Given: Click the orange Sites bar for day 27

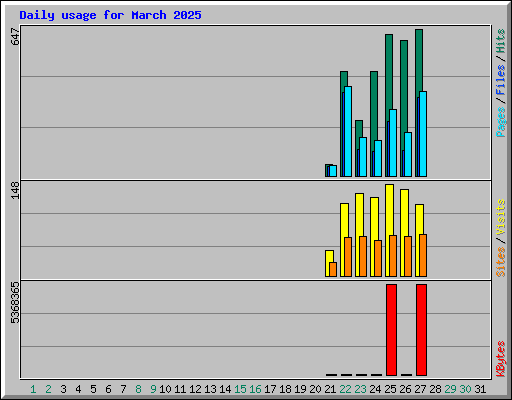Looking at the screenshot, I should tap(423, 255).
